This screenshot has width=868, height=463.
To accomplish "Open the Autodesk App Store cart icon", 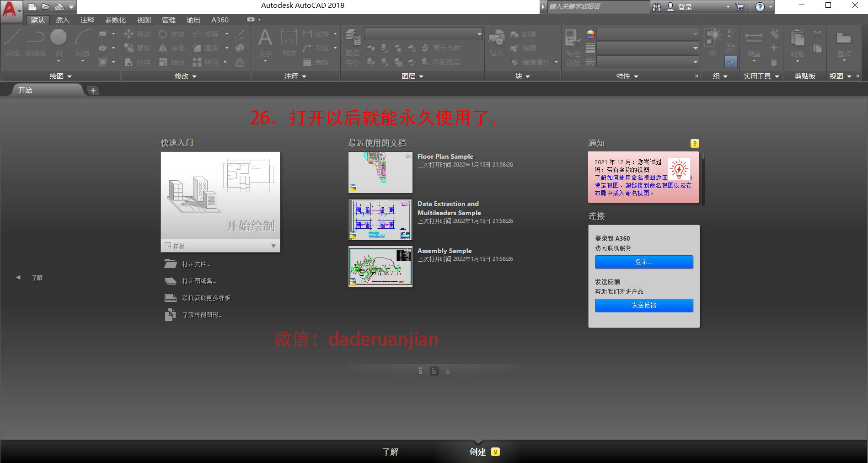I will coord(740,7).
